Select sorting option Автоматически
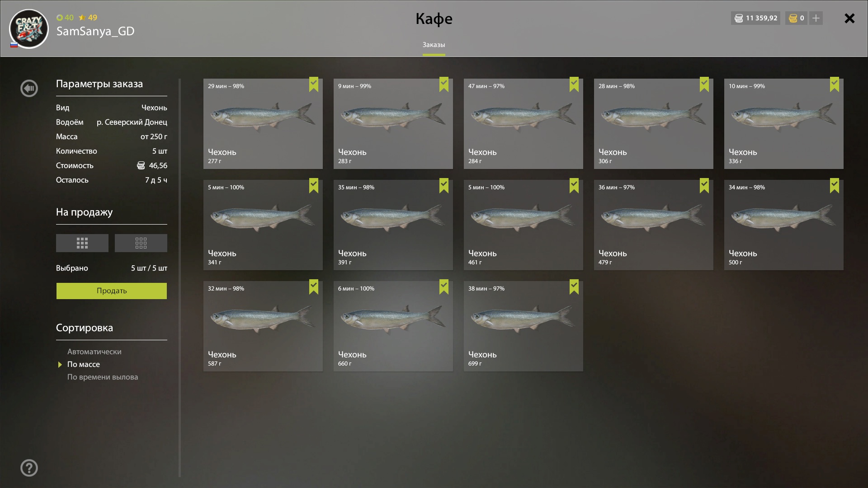Image resolution: width=868 pixels, height=488 pixels. click(x=94, y=352)
